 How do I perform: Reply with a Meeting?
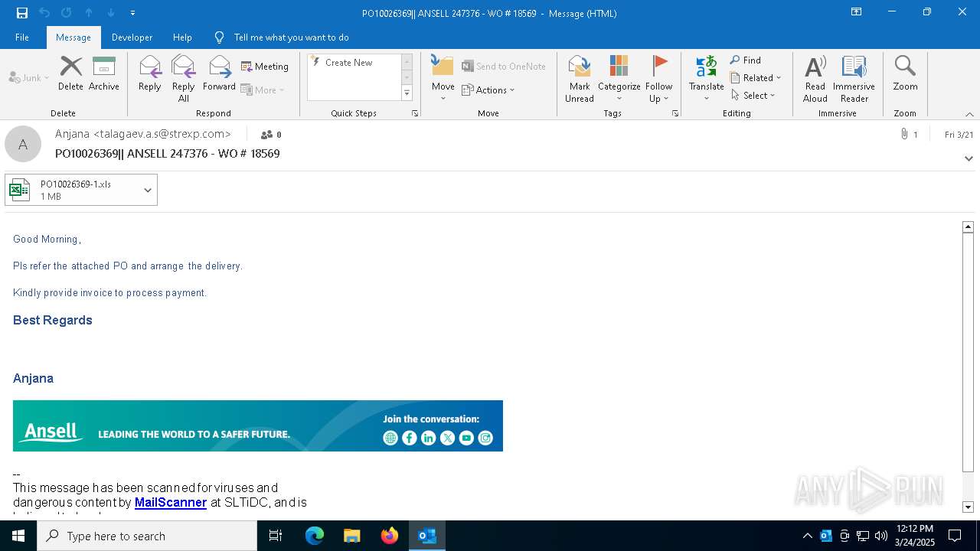point(265,67)
